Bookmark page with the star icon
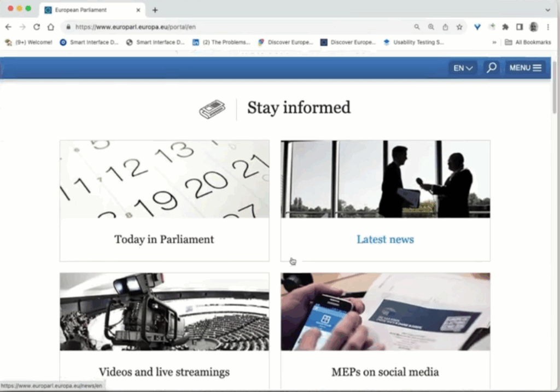Viewport: 560px width, 392px height. 459,27
